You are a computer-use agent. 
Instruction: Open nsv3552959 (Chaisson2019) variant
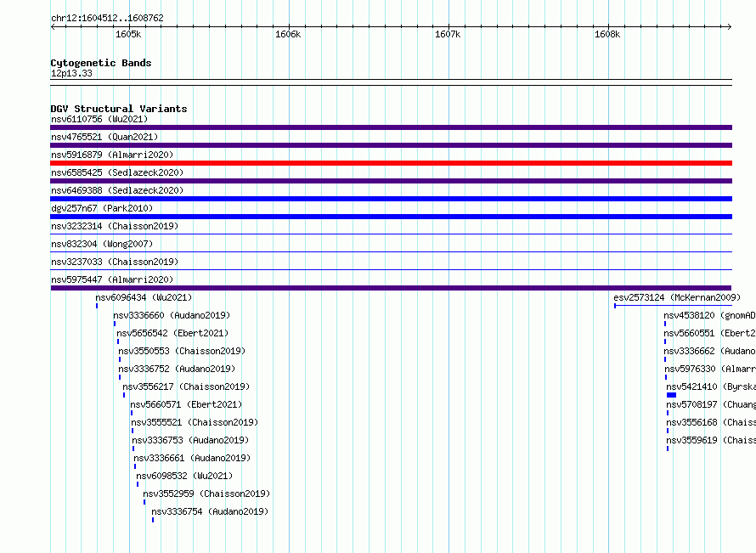[206, 494]
